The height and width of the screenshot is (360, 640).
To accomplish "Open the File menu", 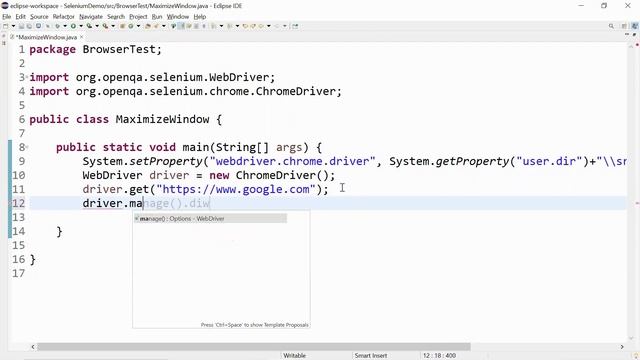I will [x=7, y=17].
